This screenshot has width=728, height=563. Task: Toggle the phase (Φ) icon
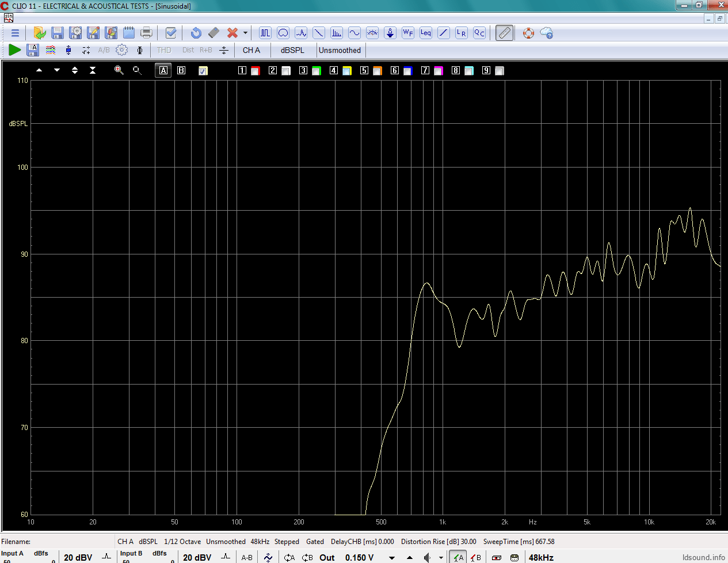pos(140,50)
